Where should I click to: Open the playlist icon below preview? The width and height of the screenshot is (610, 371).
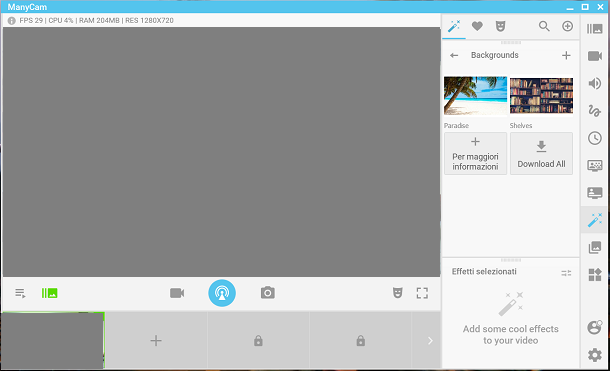[20, 293]
